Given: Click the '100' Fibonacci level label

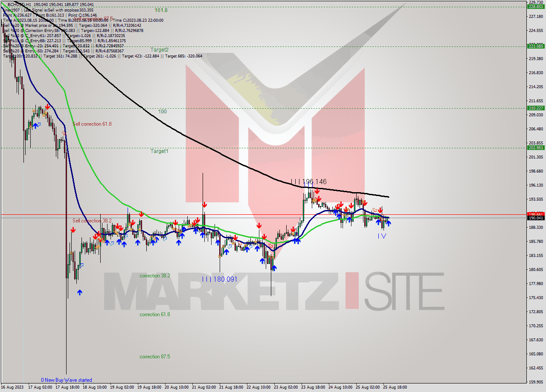Looking at the screenshot, I should (x=163, y=111).
